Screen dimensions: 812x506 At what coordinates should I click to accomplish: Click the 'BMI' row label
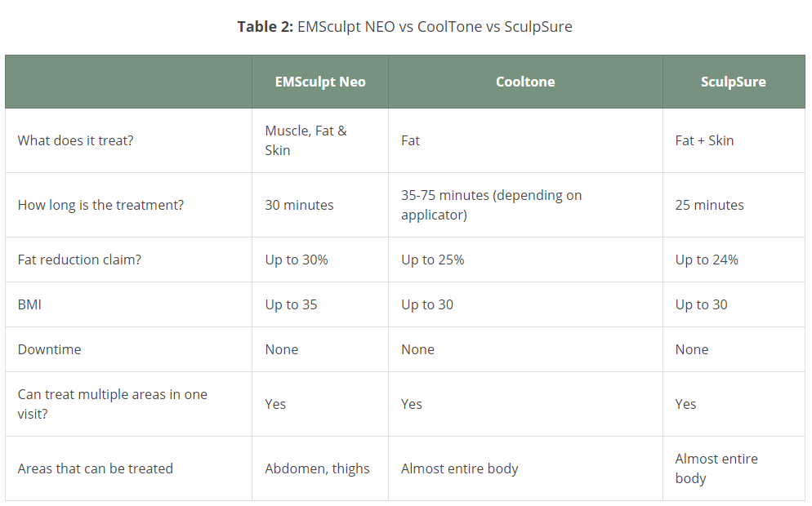(x=29, y=304)
